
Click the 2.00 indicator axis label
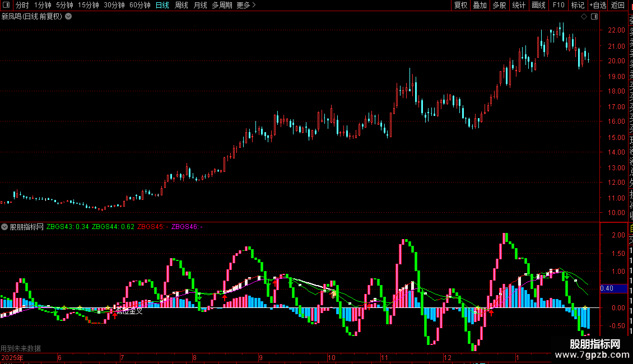(x=618, y=235)
